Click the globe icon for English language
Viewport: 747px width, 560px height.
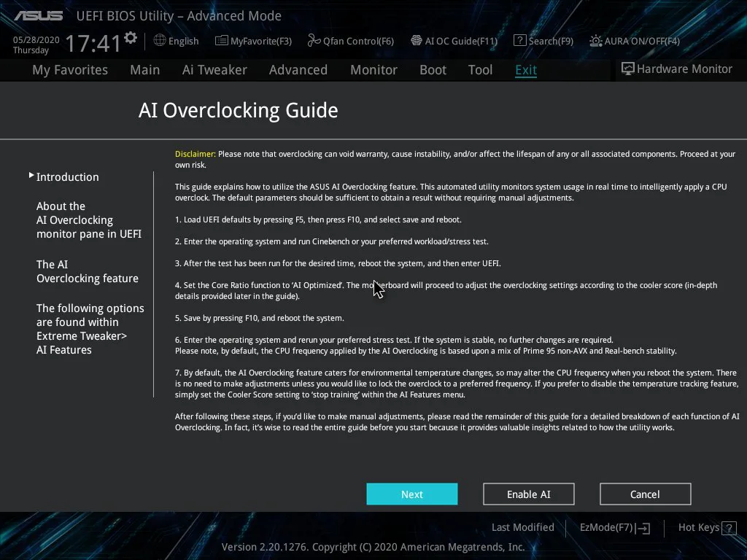160,41
